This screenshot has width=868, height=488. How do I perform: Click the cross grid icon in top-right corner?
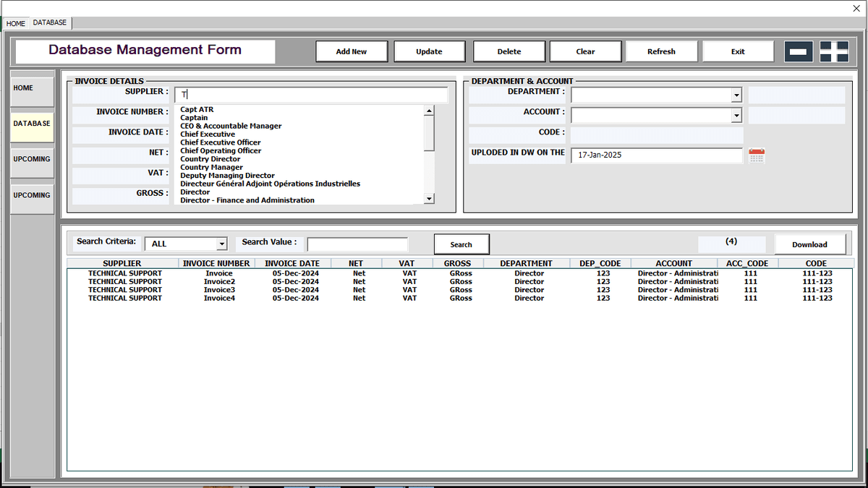point(835,51)
